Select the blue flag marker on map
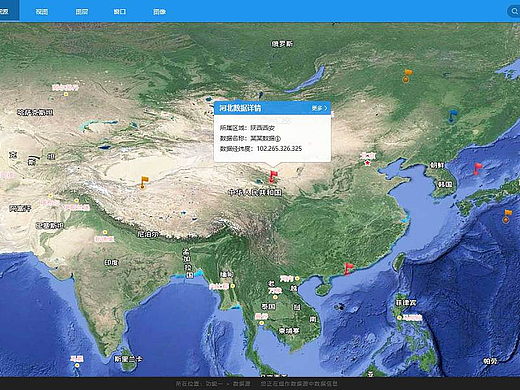This screenshot has height=390, width=520. [x=452, y=115]
